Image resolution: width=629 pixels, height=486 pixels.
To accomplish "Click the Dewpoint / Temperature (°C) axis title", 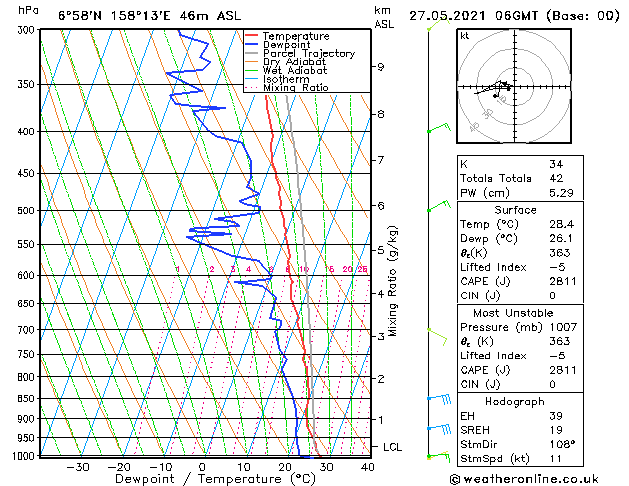I will (x=215, y=479).
